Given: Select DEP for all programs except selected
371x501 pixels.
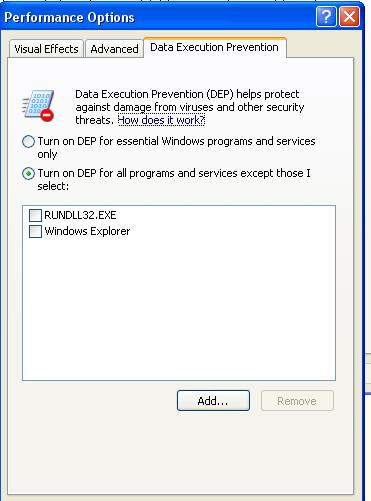Looking at the screenshot, I should click(28, 174).
